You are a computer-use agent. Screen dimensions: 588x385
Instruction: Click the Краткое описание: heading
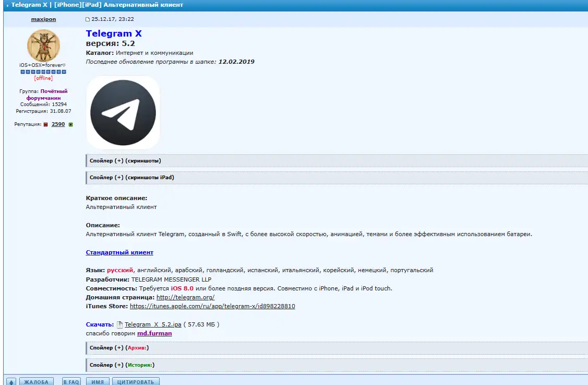pos(117,198)
